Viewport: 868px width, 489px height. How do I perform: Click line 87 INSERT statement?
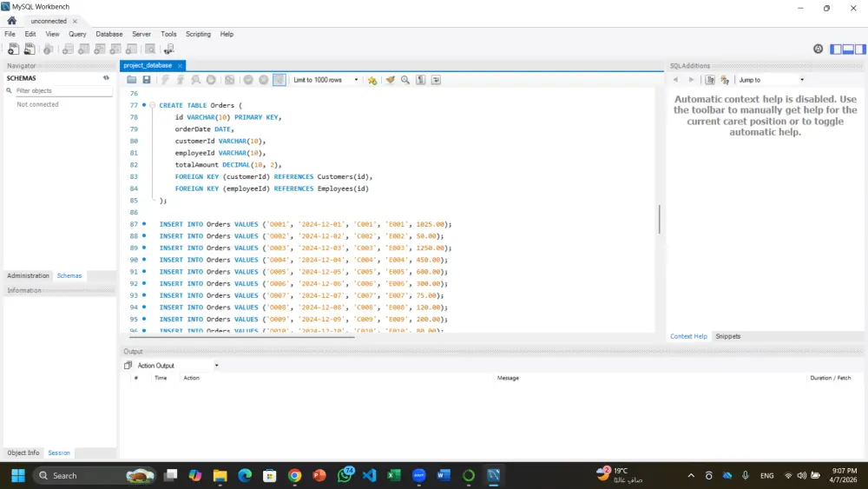[x=306, y=224]
